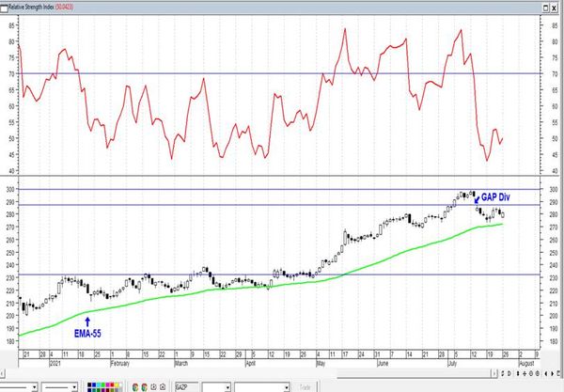Click the clock-like icon next to the globes

pyautogui.click(x=153, y=387)
